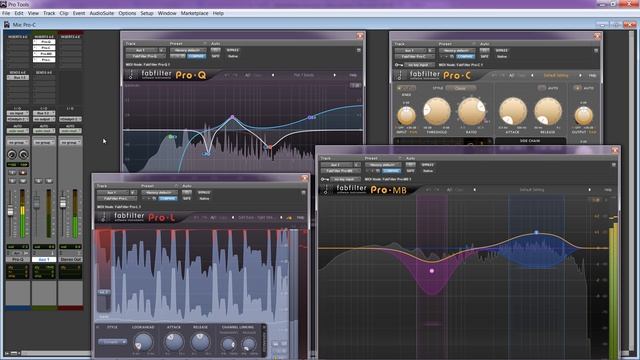This screenshot has height=360, width=640.
Task: Click the COMPARE button in Pro-MB window
Action: (391, 171)
